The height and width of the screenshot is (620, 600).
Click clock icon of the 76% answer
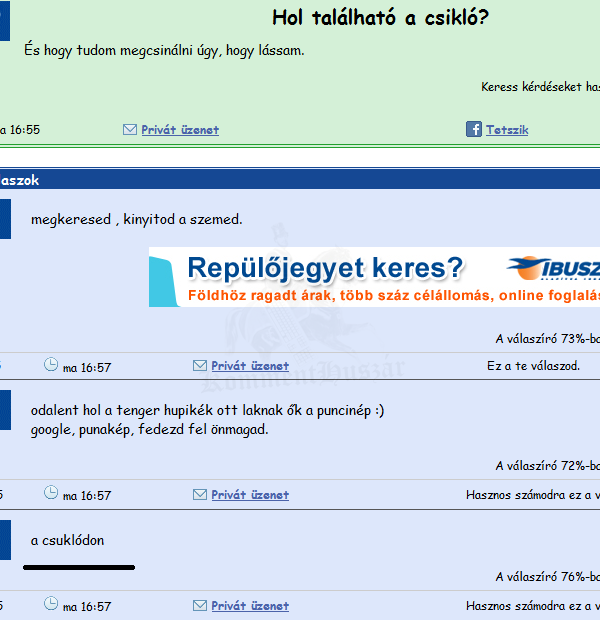tap(51, 604)
